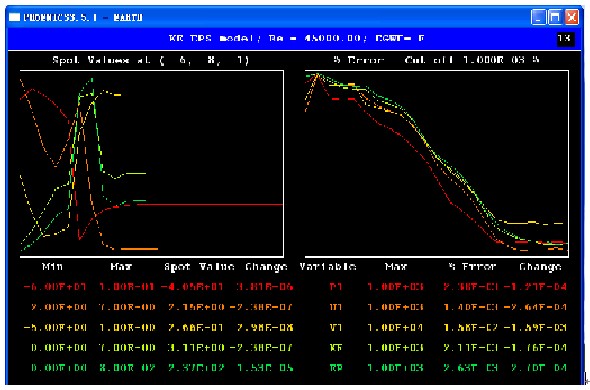
Task: Click the Spot Value column header
Action: 199,267
